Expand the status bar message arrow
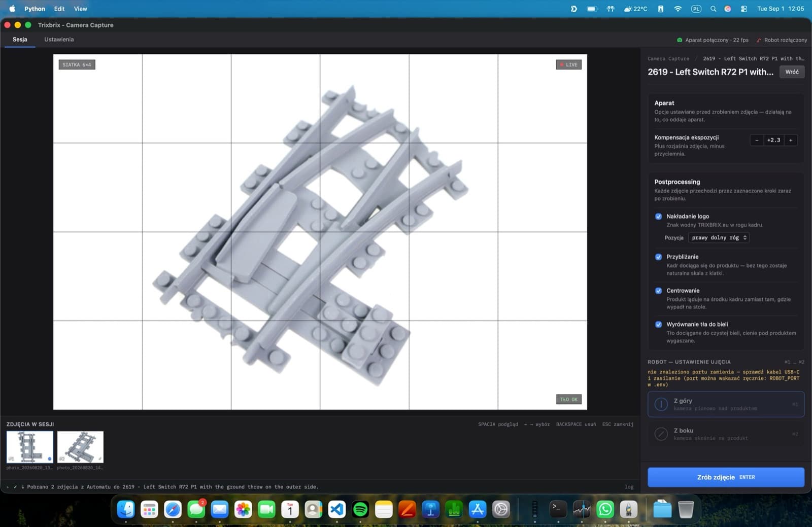The height and width of the screenshot is (527, 812). [8, 487]
